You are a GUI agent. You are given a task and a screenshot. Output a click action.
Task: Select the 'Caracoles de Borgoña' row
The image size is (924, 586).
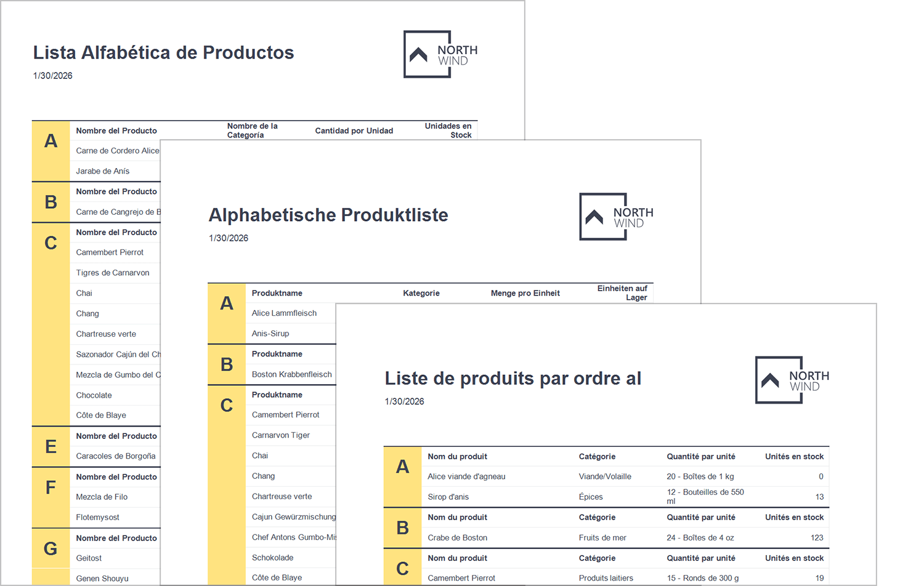(115, 456)
